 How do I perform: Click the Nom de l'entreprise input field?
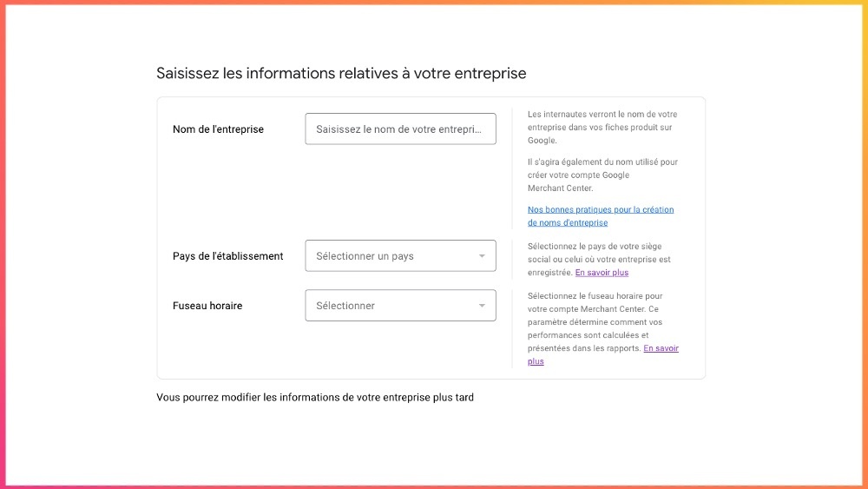coord(400,129)
